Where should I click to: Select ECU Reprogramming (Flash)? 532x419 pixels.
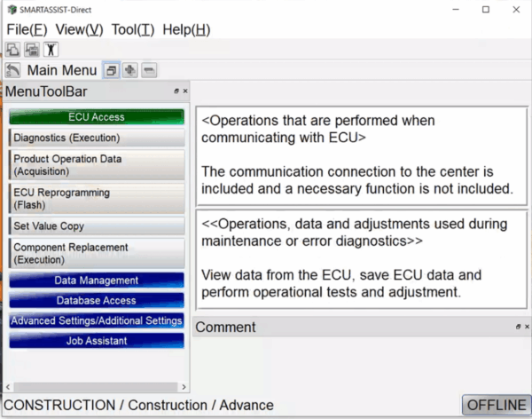(97, 198)
